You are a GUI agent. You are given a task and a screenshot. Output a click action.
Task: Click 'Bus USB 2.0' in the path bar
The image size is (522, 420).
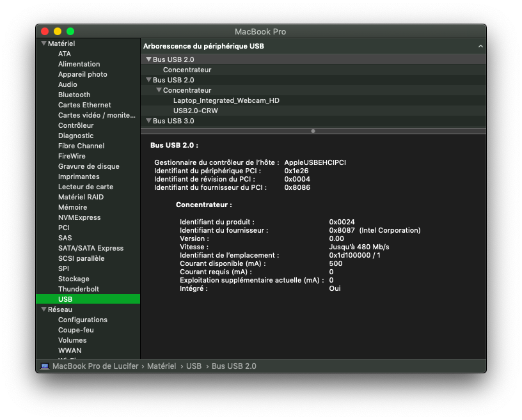(233, 366)
